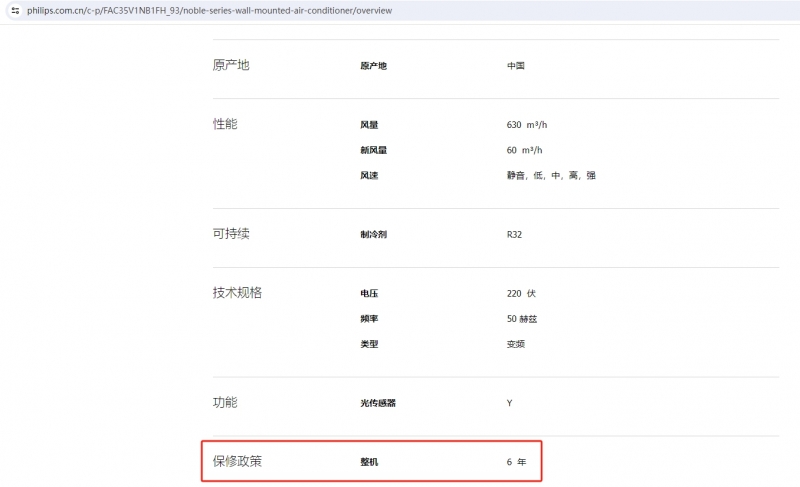
Task: Select the 功能 section heading
Action: coord(225,402)
